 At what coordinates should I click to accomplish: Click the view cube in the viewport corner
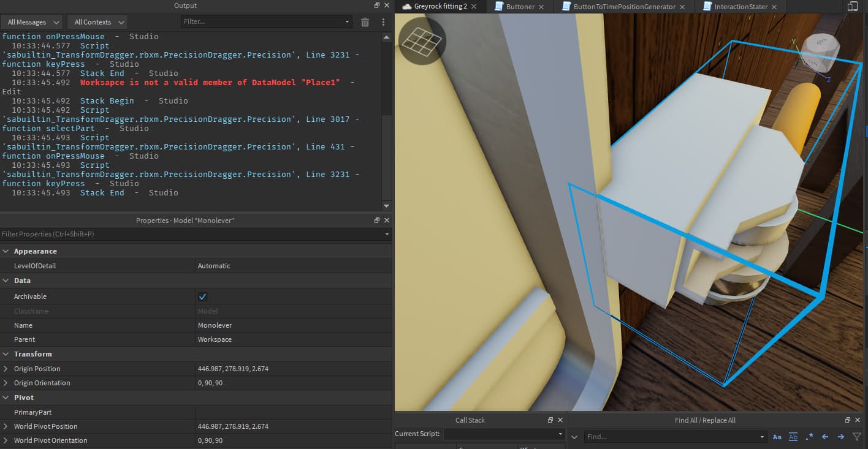pos(821,54)
